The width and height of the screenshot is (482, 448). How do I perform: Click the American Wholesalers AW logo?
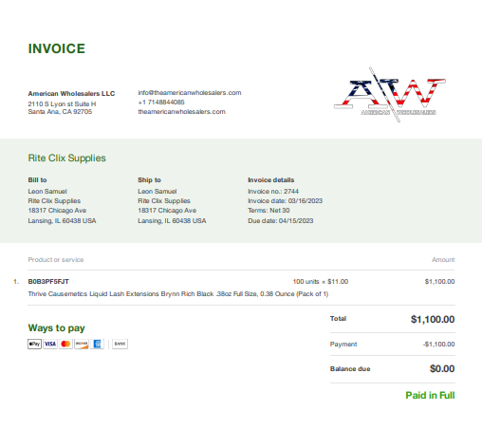tap(390, 94)
